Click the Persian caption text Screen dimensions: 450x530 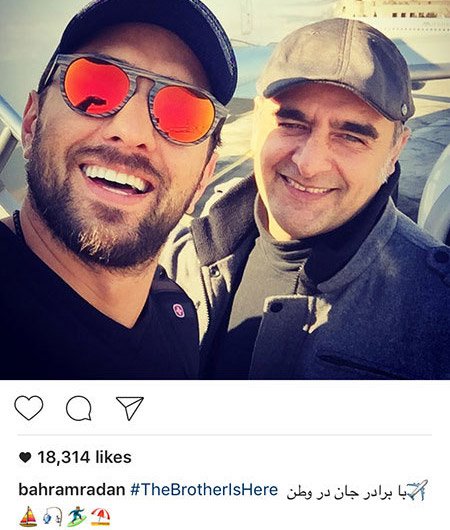346,492
